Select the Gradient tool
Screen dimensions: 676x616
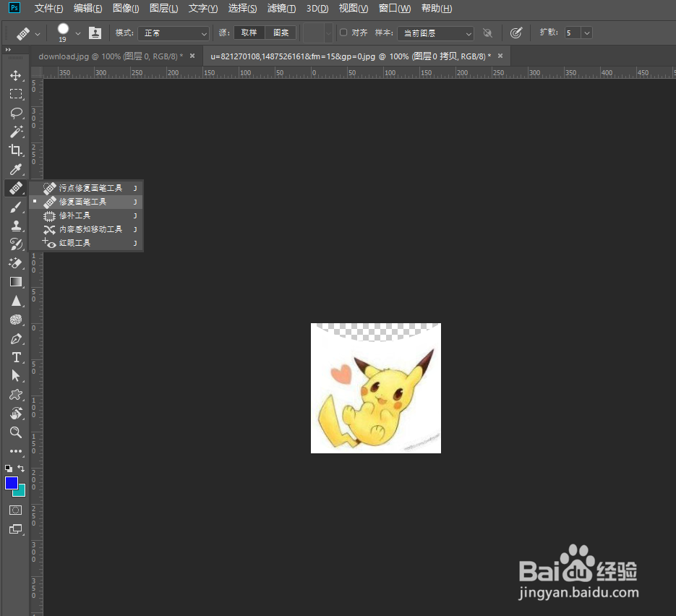point(16,282)
